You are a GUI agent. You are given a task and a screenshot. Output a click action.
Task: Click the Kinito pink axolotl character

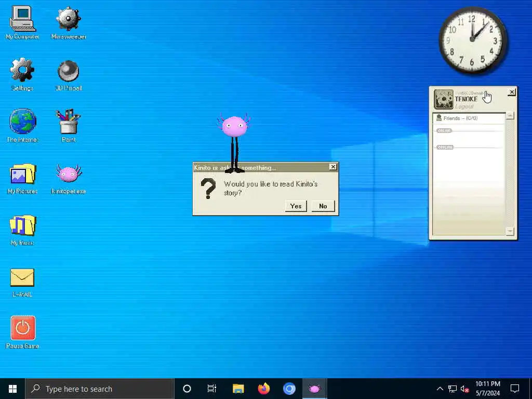[x=234, y=143]
